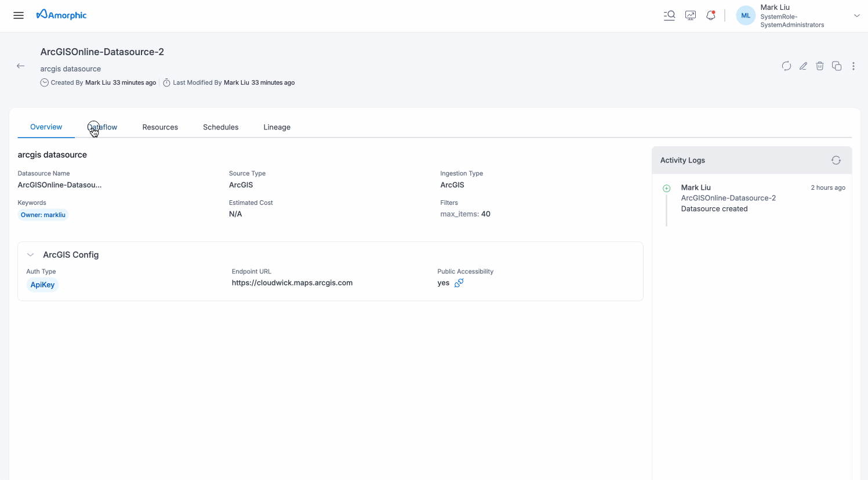Collapse the ArcGIS Config section
Image resolution: width=868 pixels, height=480 pixels.
coord(30,254)
